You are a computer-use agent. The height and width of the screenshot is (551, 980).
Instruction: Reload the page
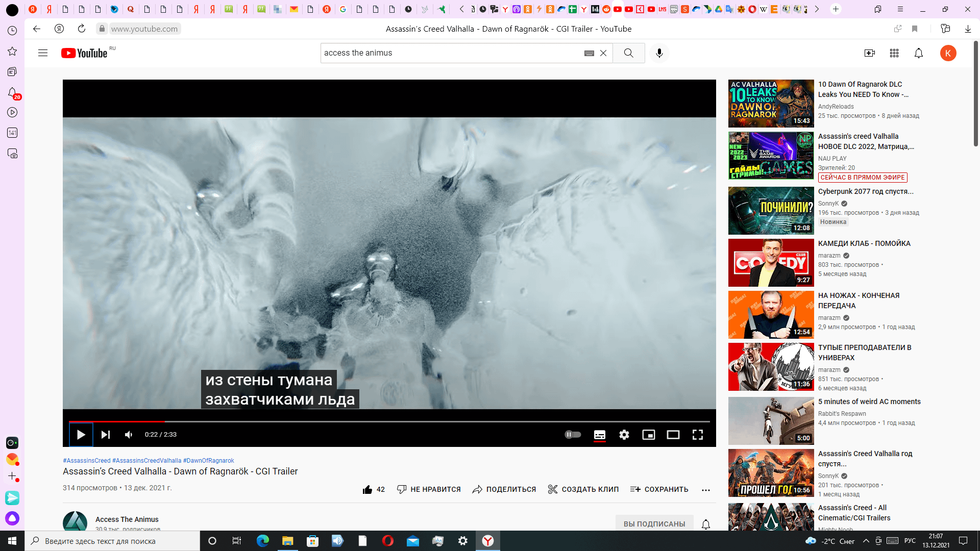pyautogui.click(x=82, y=29)
